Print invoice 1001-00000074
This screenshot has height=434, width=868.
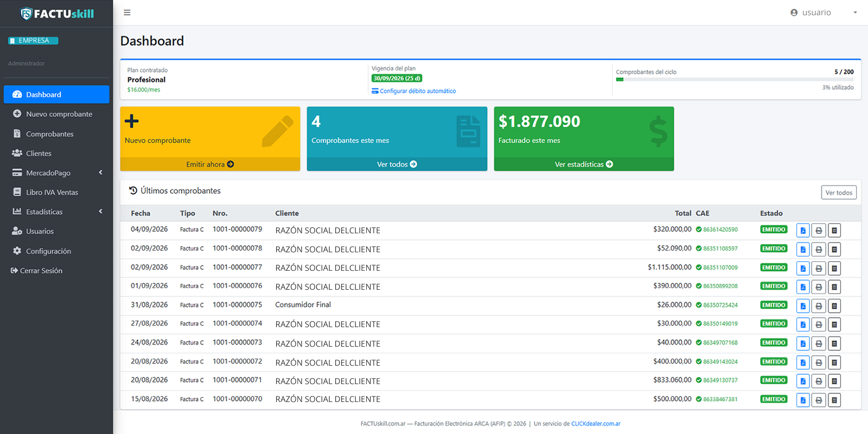[819, 324]
